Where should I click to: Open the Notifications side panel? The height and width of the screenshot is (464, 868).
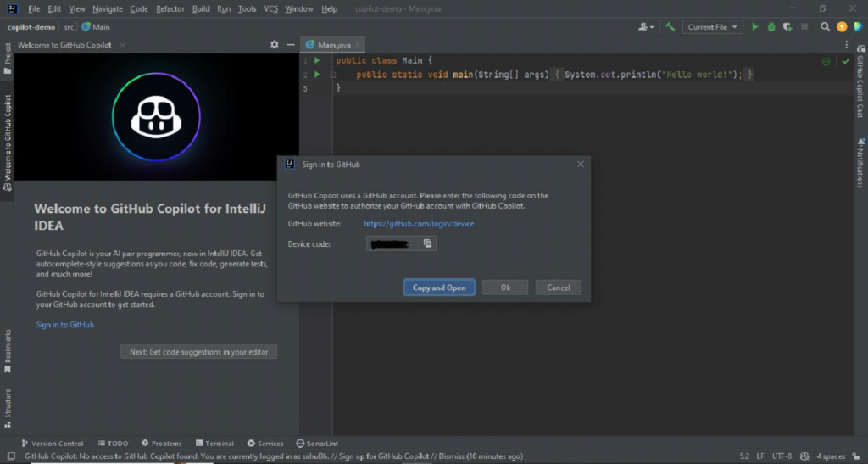[860, 163]
